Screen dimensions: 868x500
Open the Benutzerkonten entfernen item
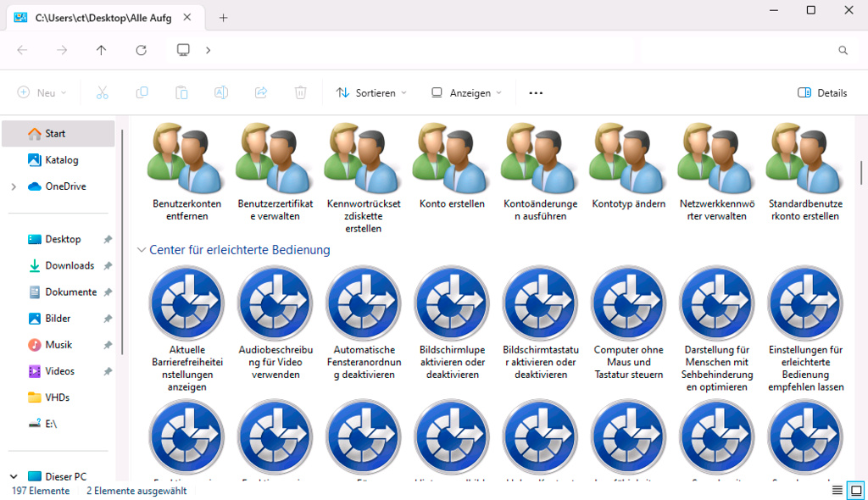coord(186,172)
